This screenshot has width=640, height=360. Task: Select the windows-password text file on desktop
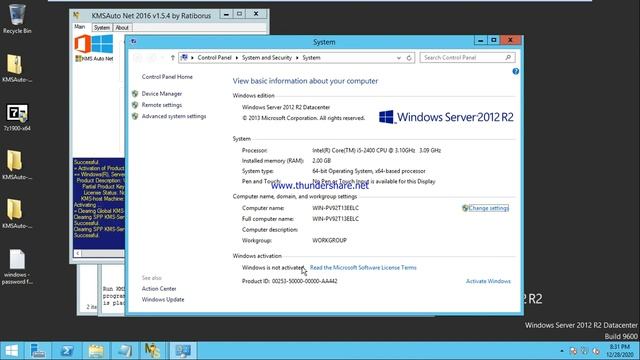17,267
